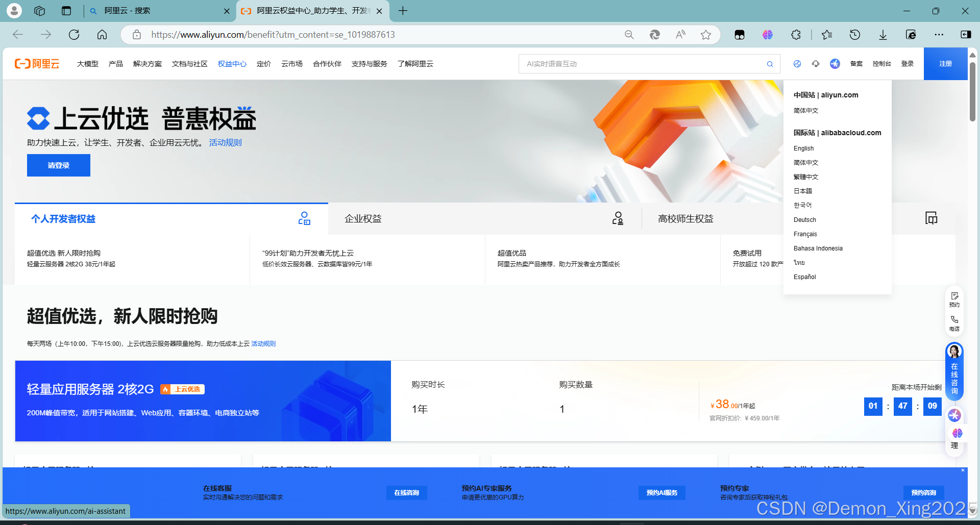Viewport: 980px width, 525px height.
Task: Choose English in the language dropdown
Action: 803,148
